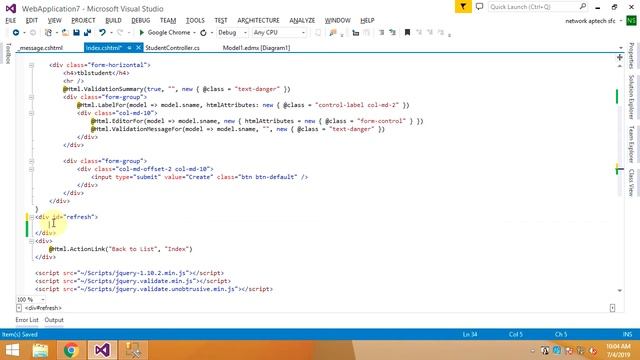Screen dimensions: 640x360
Task: Open the 100 % zoom dropdown
Action: point(43,300)
